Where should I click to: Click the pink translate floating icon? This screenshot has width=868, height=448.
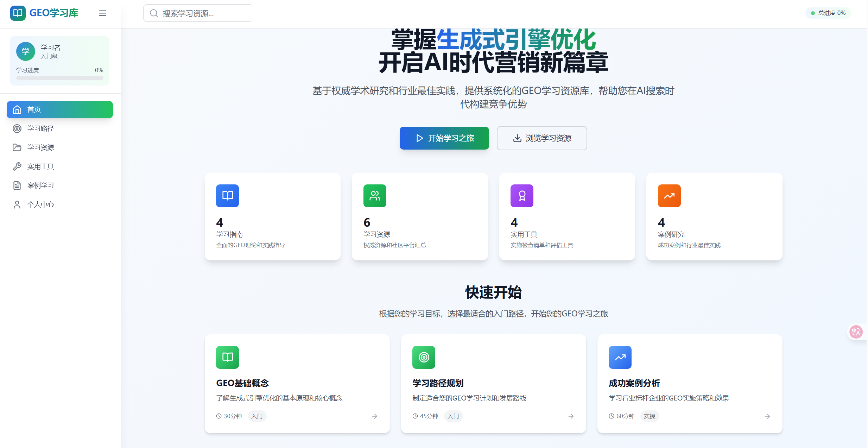(x=856, y=332)
